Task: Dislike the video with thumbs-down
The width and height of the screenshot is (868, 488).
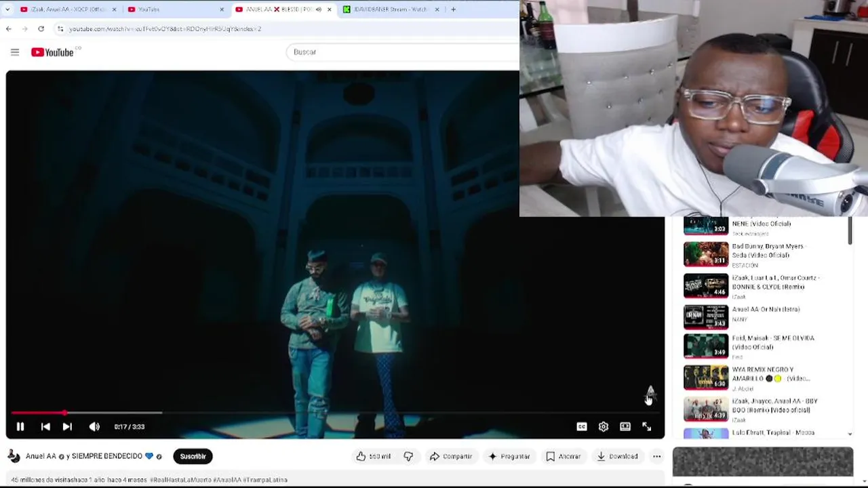Action: (x=408, y=456)
